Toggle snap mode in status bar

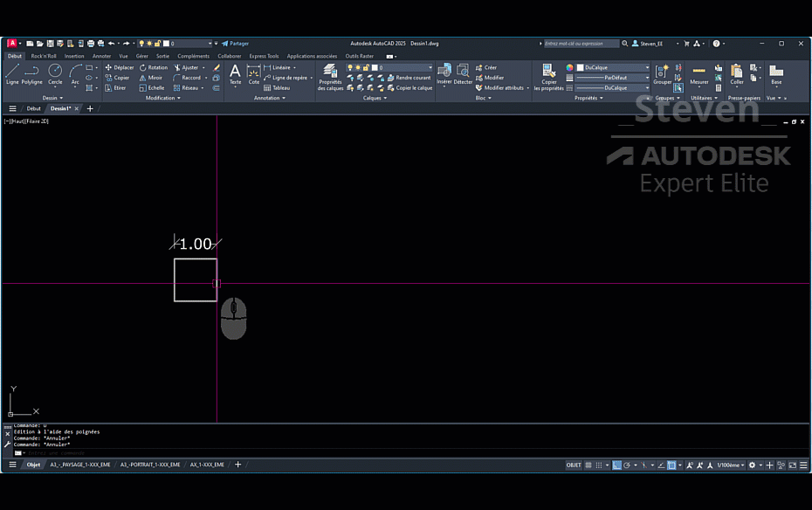tap(599, 465)
